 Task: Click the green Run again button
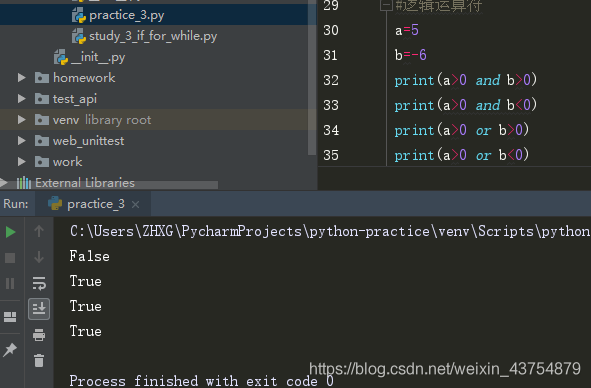[11, 232]
